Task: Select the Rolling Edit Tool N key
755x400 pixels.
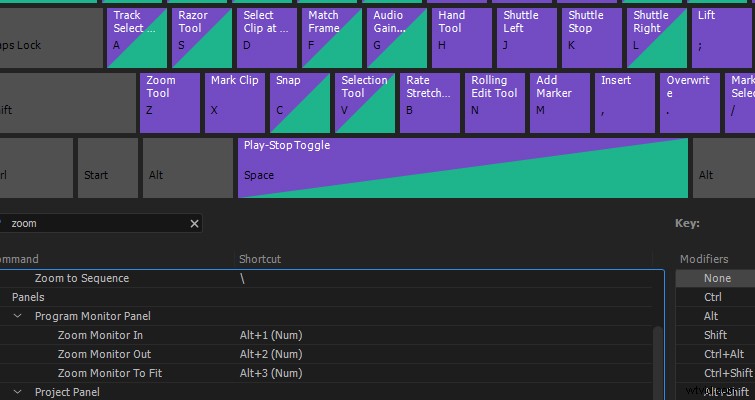Action: click(x=495, y=103)
